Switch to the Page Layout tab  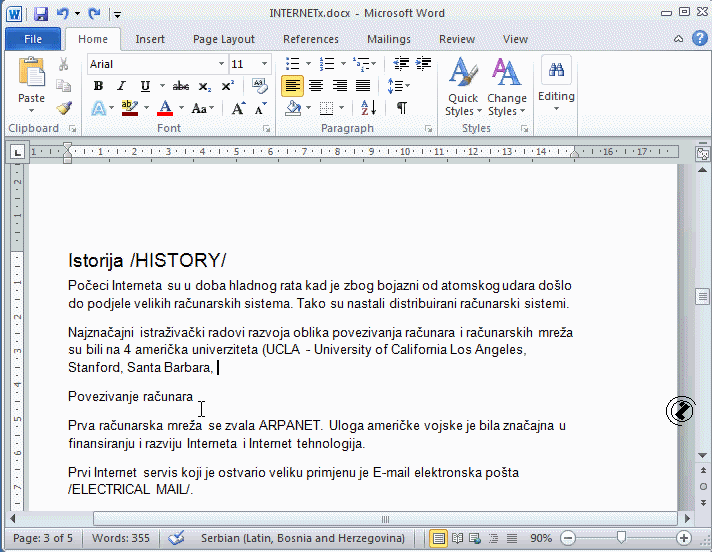(x=224, y=39)
